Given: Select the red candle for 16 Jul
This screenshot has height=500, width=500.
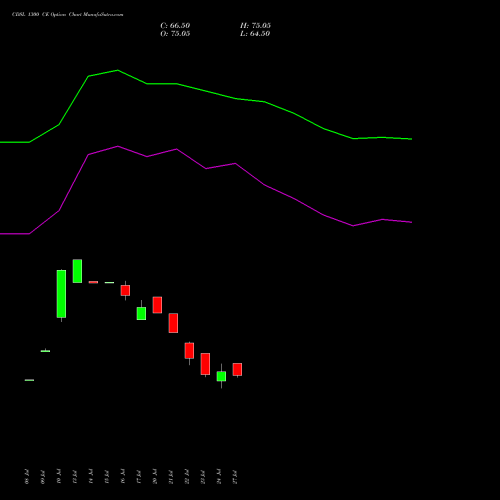Looking at the screenshot, I should tap(125, 290).
